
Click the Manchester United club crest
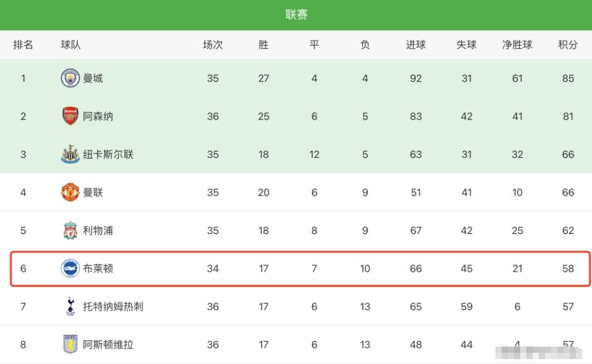pos(70,193)
